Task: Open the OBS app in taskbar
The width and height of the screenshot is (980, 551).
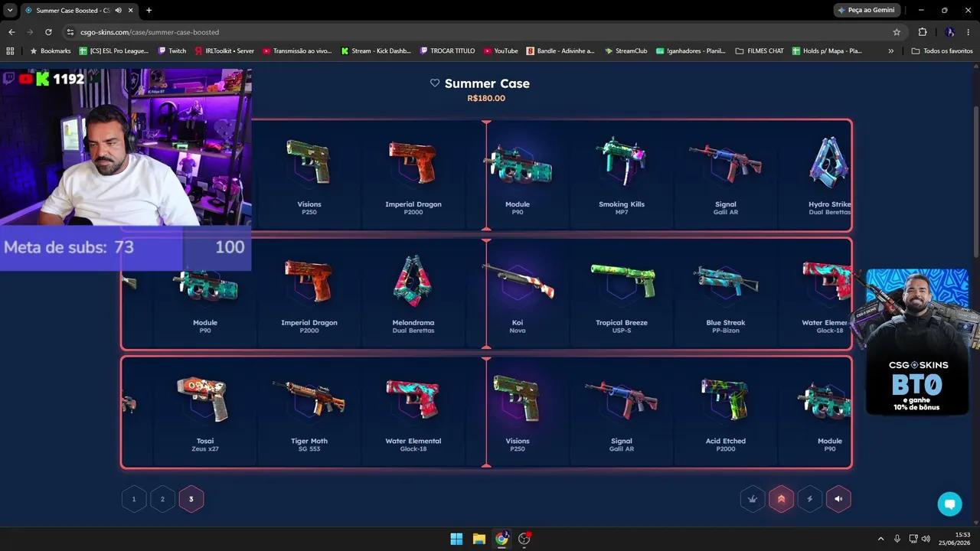Action: point(524,539)
